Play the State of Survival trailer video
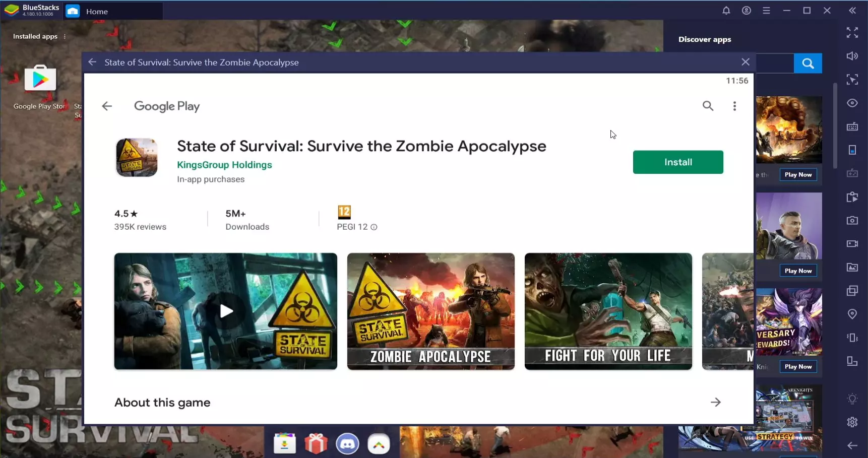 coord(226,311)
